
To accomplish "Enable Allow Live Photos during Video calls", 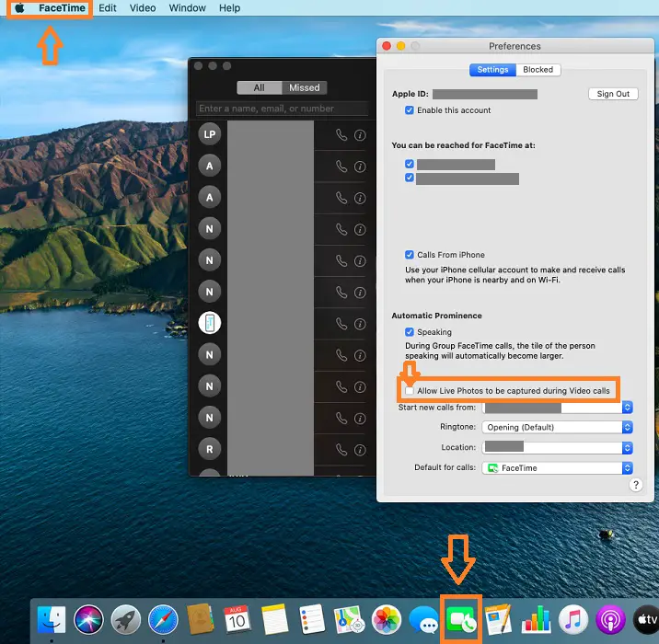I will [x=410, y=391].
